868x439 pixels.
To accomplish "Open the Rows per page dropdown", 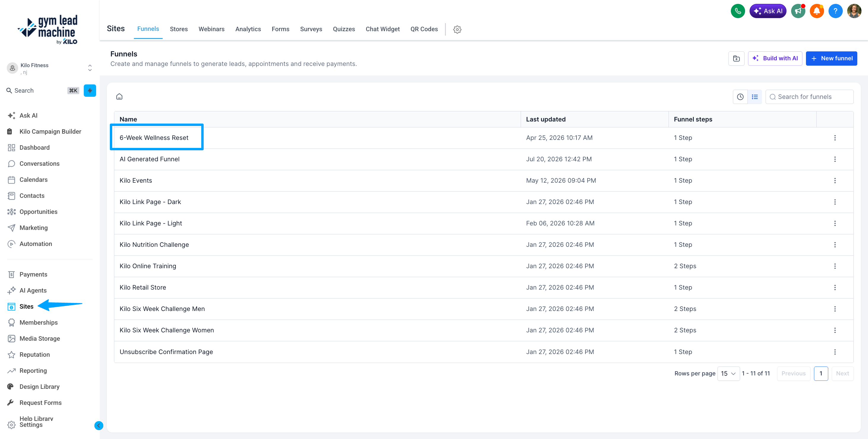I will click(x=728, y=374).
